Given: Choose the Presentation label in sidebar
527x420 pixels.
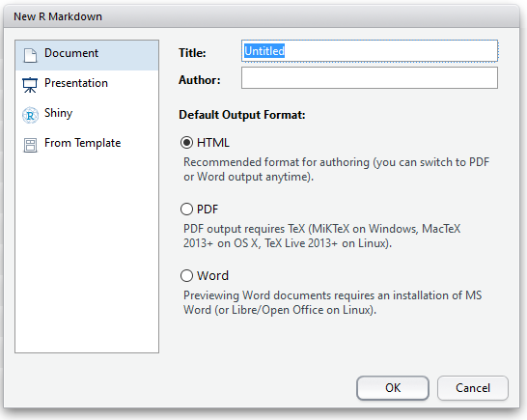Looking at the screenshot, I should click(x=76, y=83).
